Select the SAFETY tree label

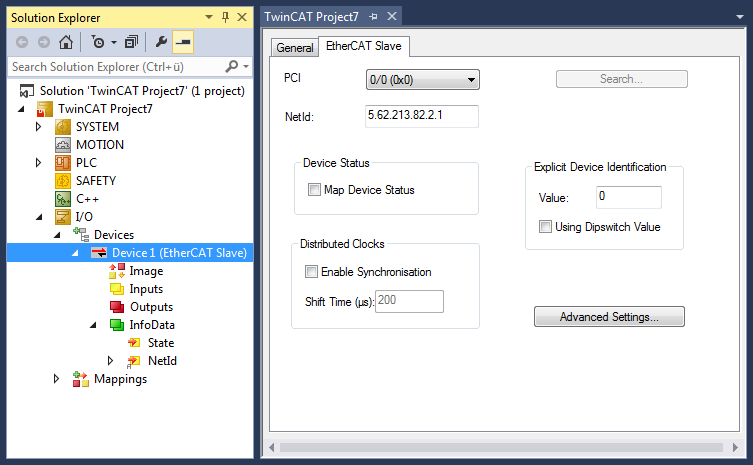(96, 181)
